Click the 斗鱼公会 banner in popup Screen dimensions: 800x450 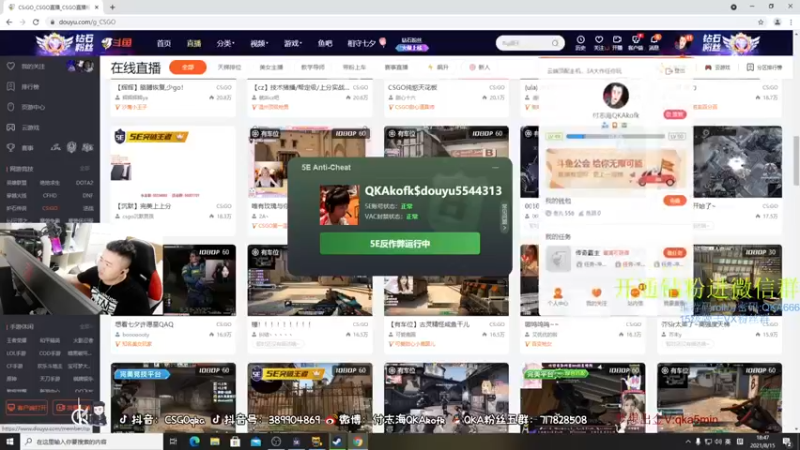(615, 168)
